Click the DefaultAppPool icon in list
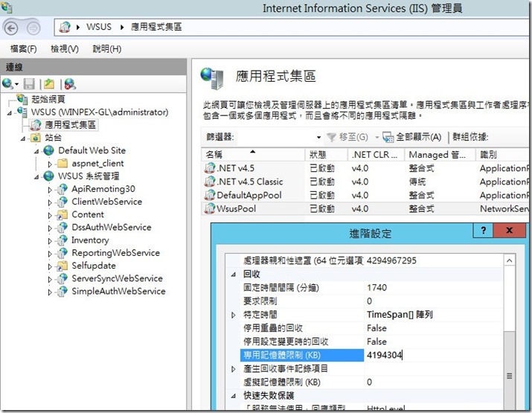 [210, 195]
